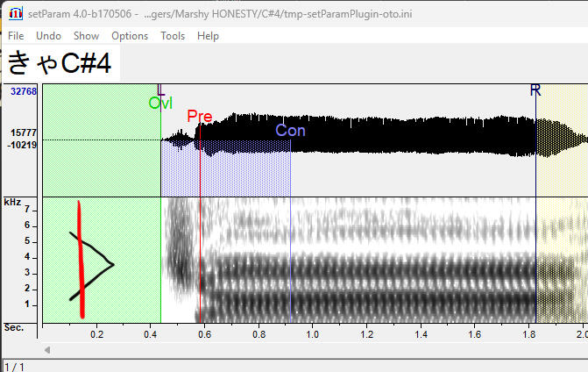Viewport: 588px width, 372px height.
Task: Click the きゃC#4 alias label
Action: (x=60, y=63)
